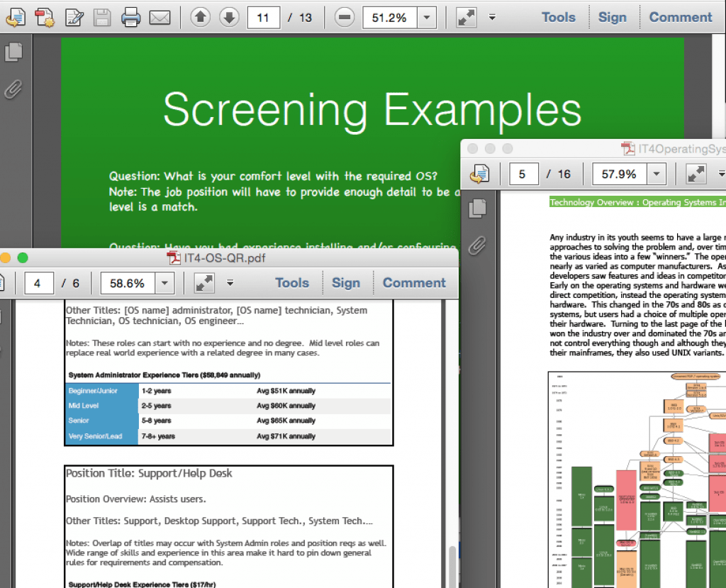The width and height of the screenshot is (726, 588).
Task: Open the 51.2% zoom dropdown
Action: [x=426, y=18]
